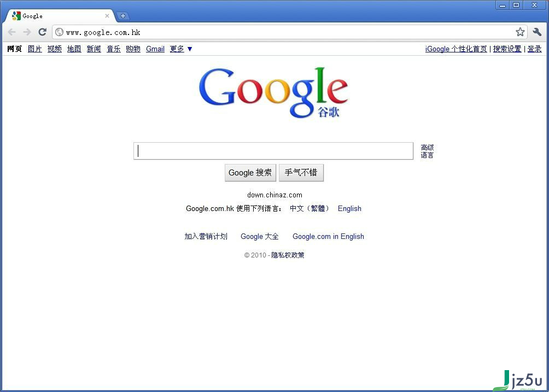Open the 新闻 news link

94,49
